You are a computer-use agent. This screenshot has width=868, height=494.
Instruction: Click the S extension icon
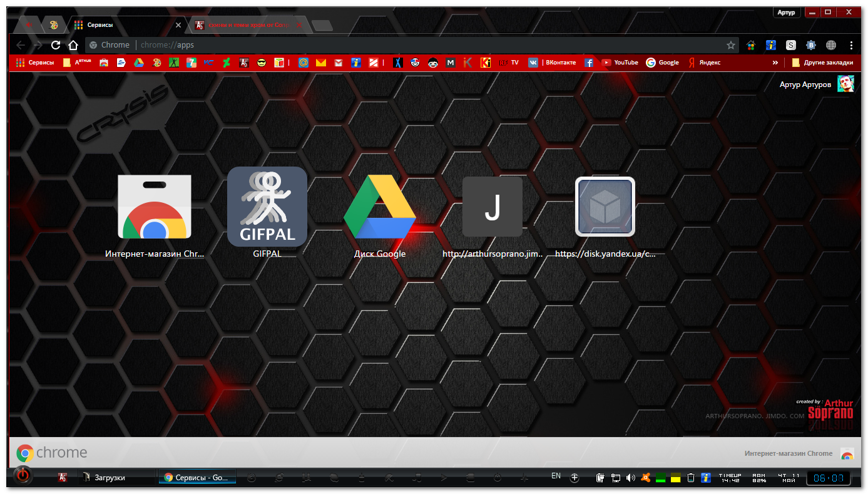click(x=791, y=45)
